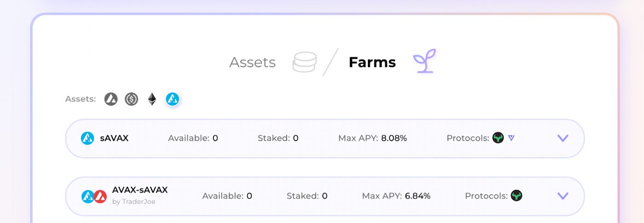Image resolution: width=644 pixels, height=223 pixels.
Task: Click the green bull protocol icon in sAVAX row
Action: click(x=498, y=137)
